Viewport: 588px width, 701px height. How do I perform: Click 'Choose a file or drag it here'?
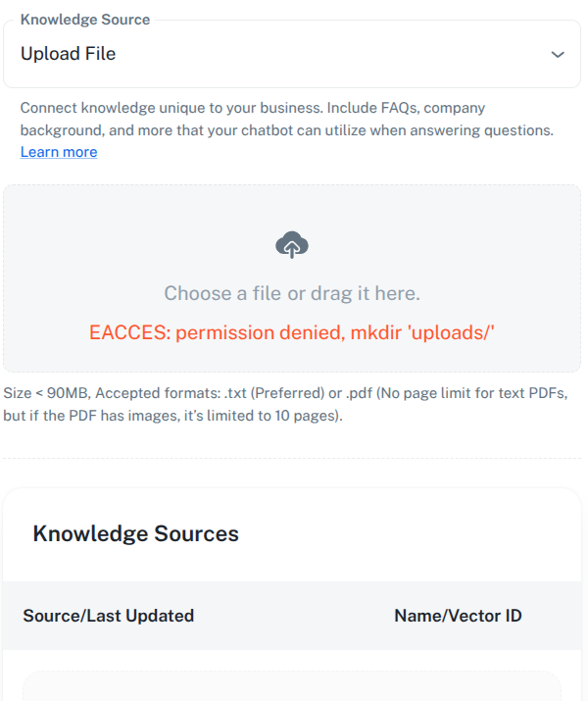(x=292, y=293)
